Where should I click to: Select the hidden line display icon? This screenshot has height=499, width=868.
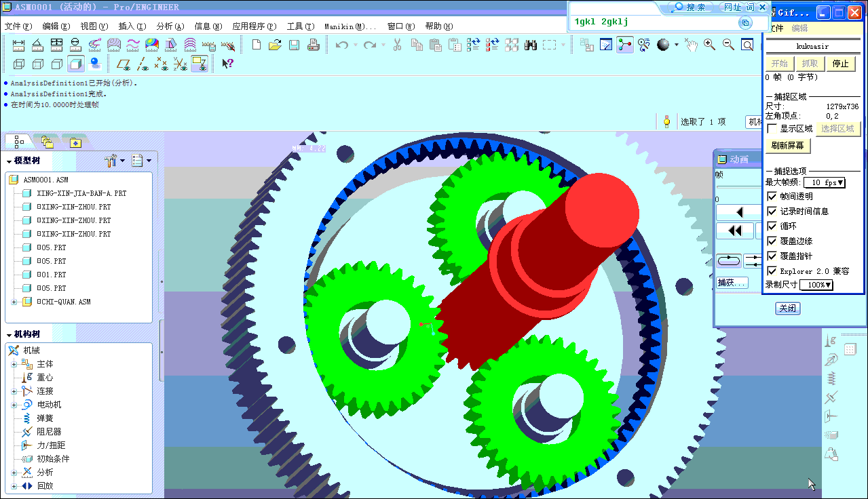click(37, 64)
